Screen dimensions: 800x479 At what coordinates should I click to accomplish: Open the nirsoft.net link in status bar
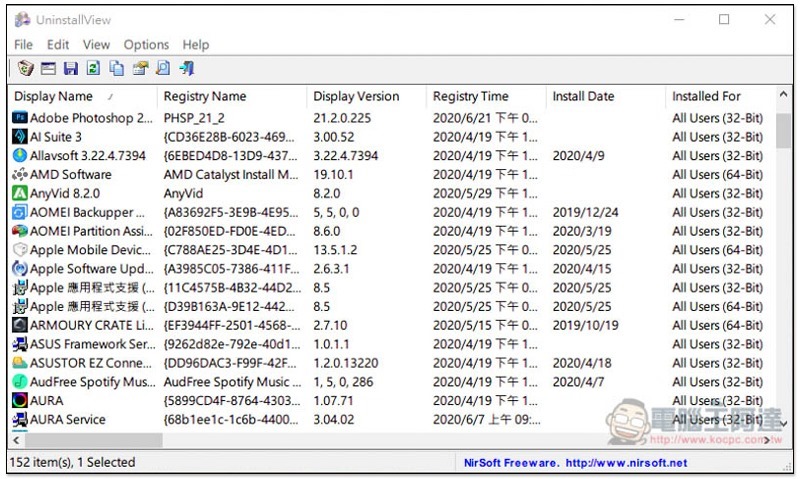(626, 463)
